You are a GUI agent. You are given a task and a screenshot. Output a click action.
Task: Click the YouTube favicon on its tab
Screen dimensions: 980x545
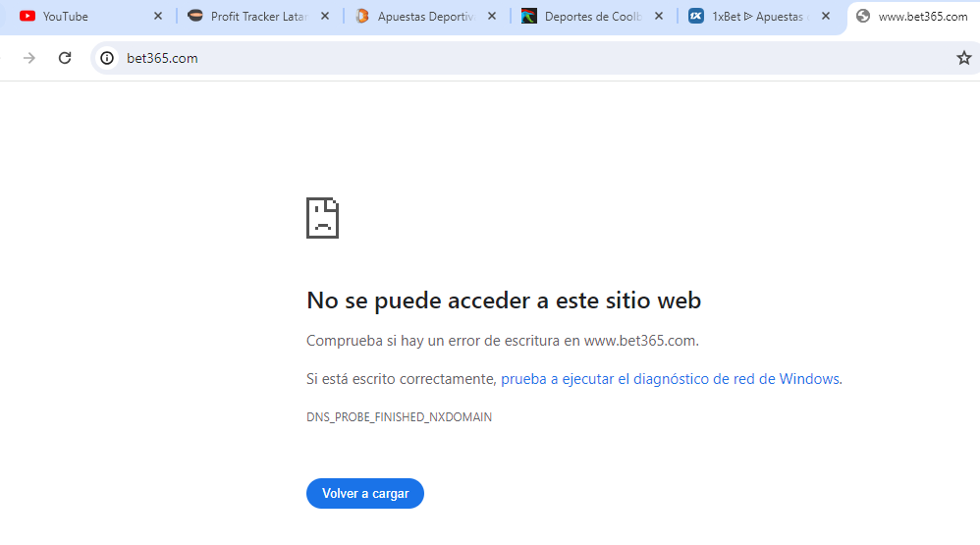27,17
